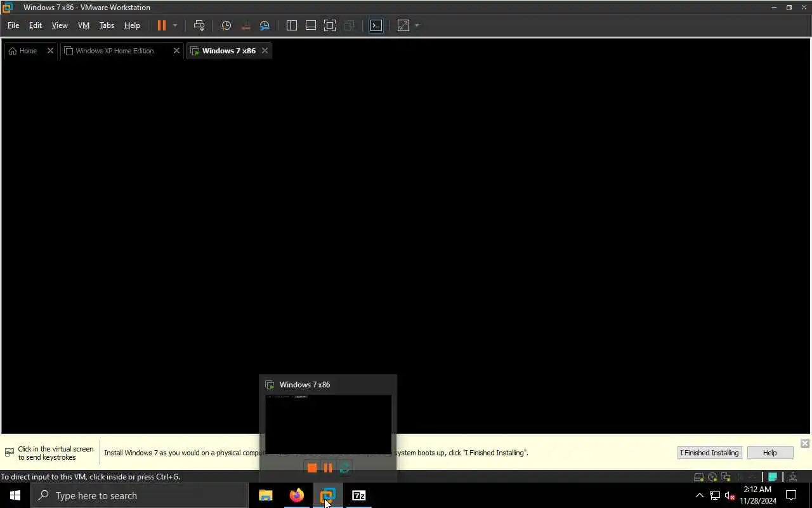The height and width of the screenshot is (508, 812).
Task: Click the Help button in install bar
Action: pyautogui.click(x=769, y=453)
